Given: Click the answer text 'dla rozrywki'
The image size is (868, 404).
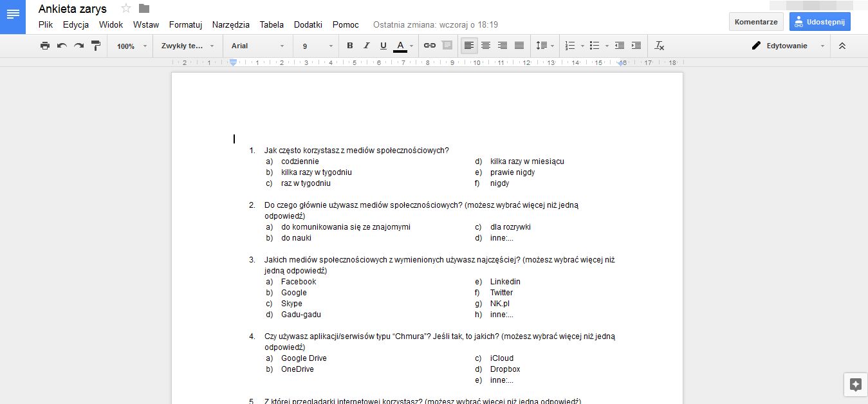Looking at the screenshot, I should point(510,227).
